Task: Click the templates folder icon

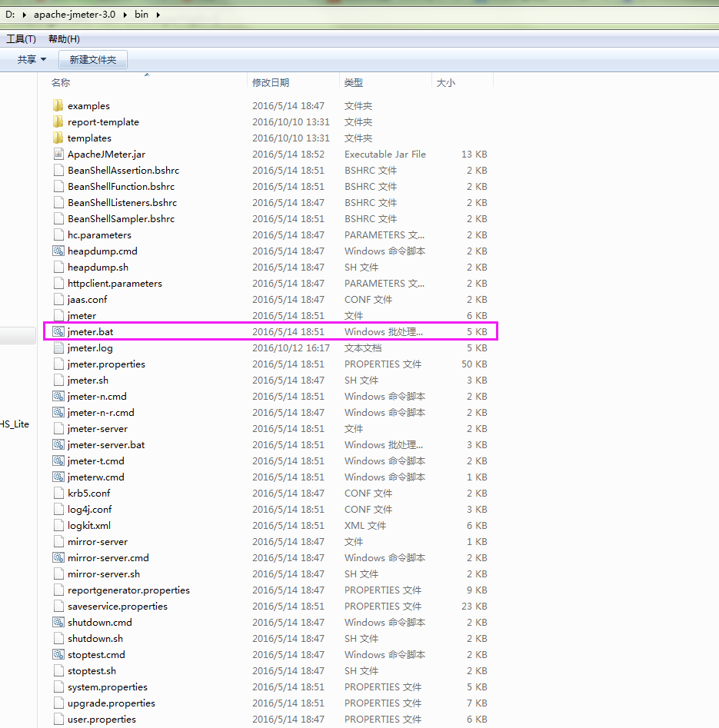Action: 58,138
